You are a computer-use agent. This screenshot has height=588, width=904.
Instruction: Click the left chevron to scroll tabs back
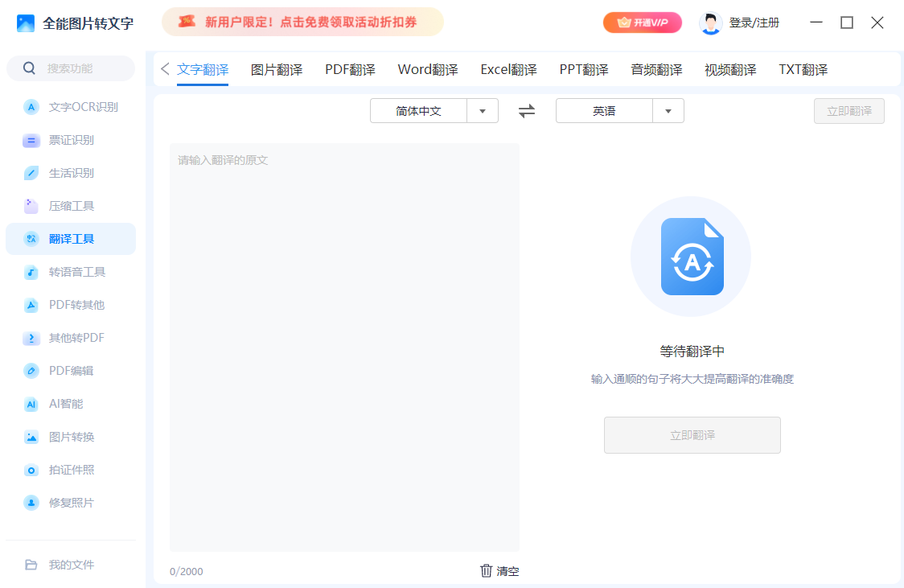click(x=165, y=69)
